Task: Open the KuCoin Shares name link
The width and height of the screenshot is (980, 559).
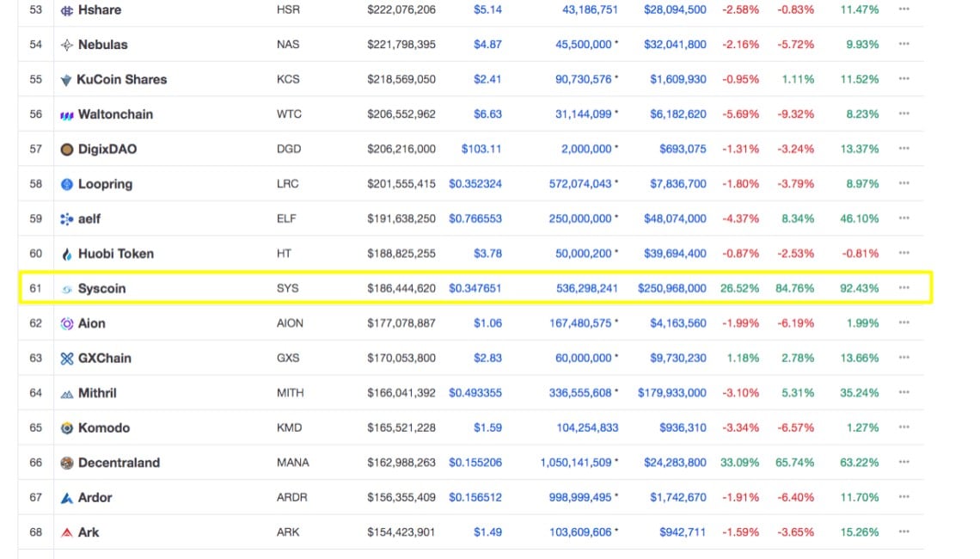Action: click(x=122, y=79)
